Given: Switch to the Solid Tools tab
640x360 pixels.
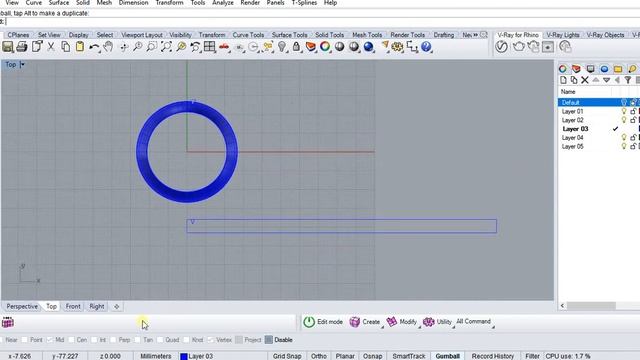Looking at the screenshot, I should pyautogui.click(x=329, y=35).
